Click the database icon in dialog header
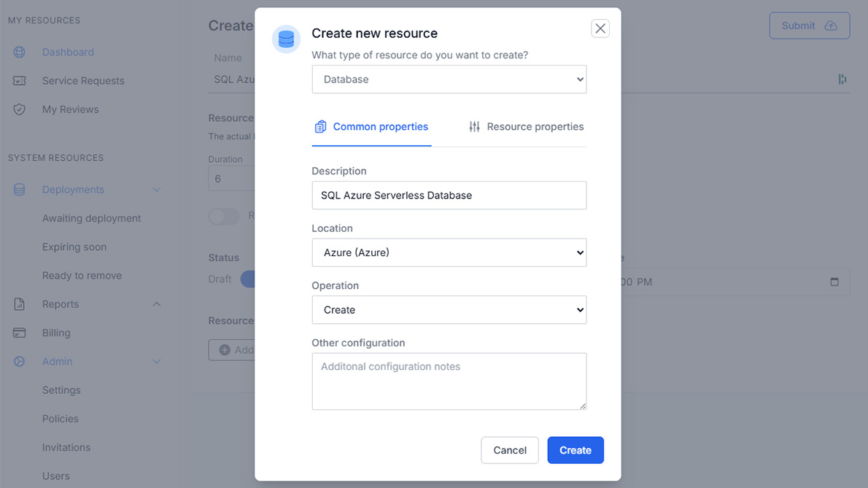868x488 pixels. 286,39
